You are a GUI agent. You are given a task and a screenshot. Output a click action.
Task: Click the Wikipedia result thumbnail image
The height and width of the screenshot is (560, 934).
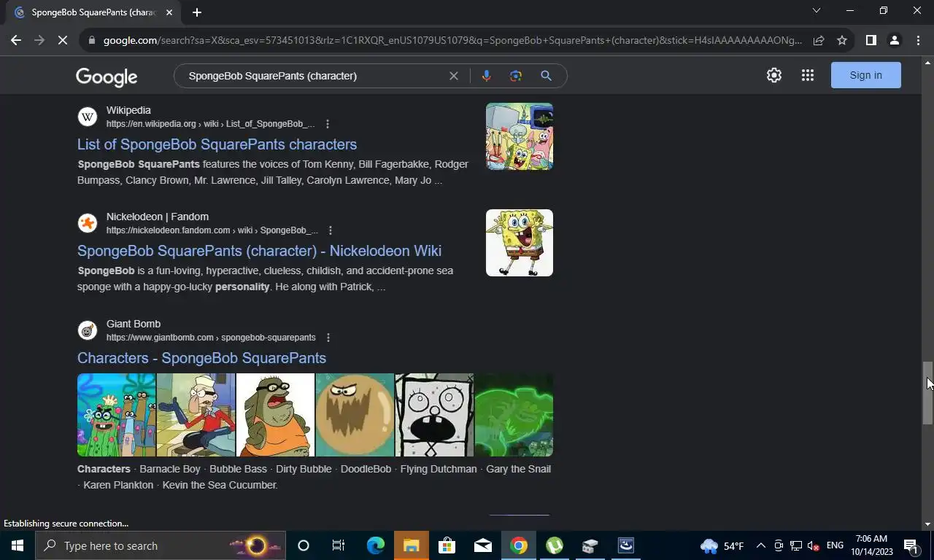(520, 136)
